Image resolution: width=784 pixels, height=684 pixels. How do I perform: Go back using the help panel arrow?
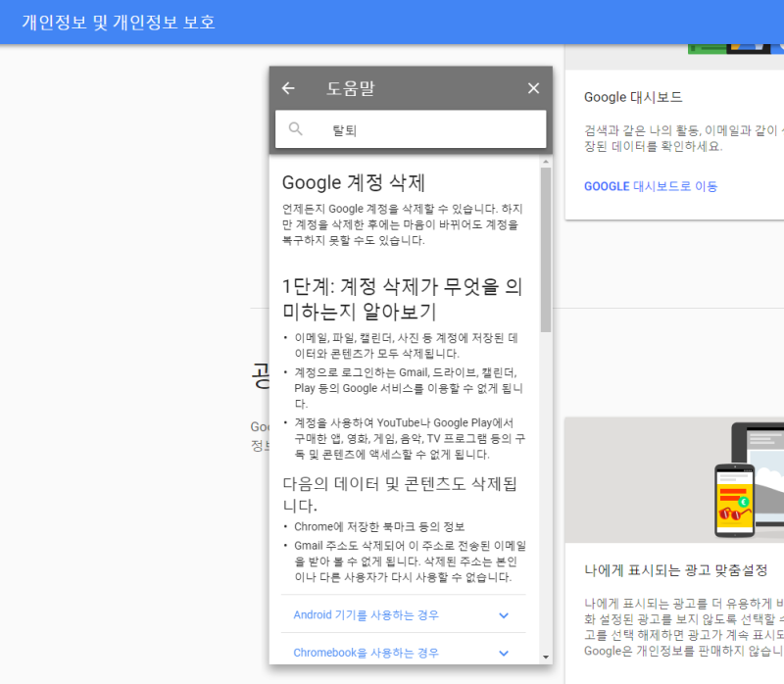288,88
